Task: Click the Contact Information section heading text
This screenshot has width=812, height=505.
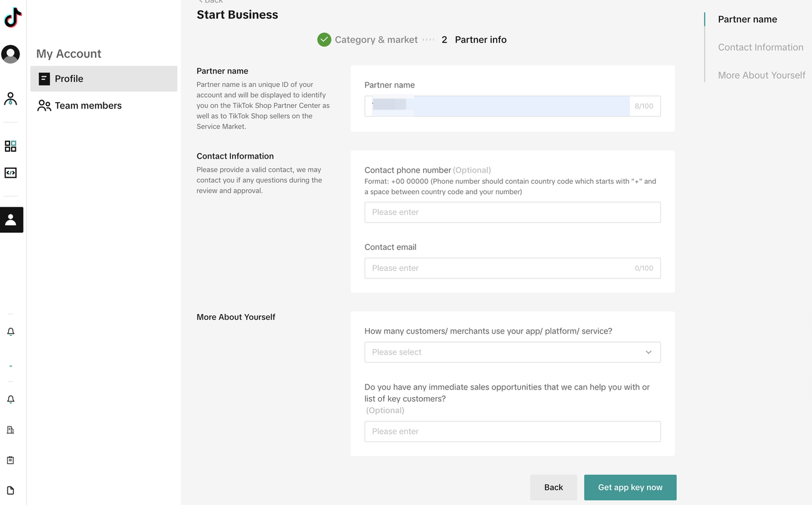Action: [x=235, y=156]
